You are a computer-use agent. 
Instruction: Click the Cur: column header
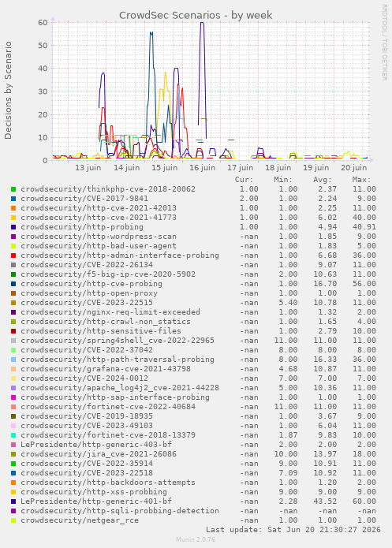(244, 180)
